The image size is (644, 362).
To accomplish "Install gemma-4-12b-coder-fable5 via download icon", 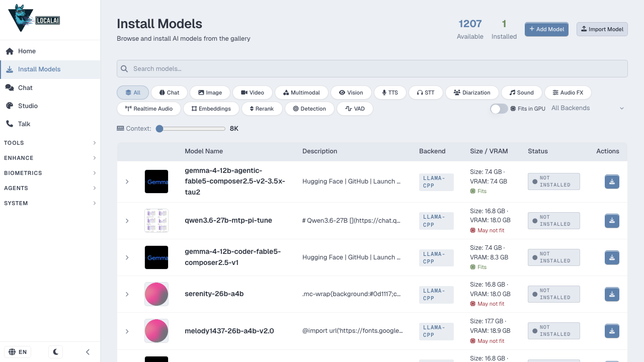I will tap(612, 257).
